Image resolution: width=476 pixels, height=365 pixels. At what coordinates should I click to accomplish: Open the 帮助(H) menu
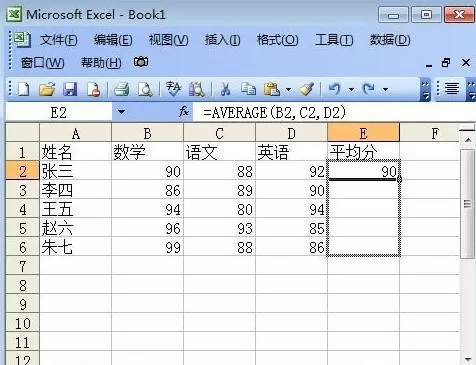point(101,63)
